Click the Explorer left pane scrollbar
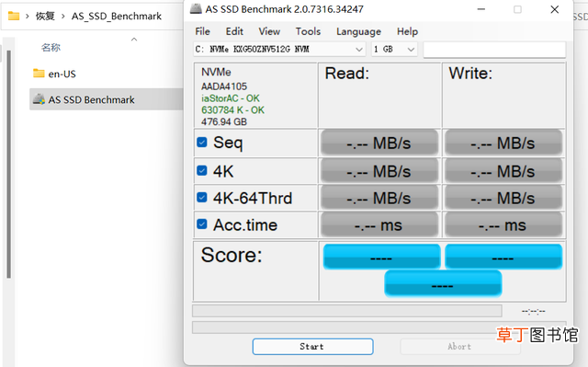 8,164
